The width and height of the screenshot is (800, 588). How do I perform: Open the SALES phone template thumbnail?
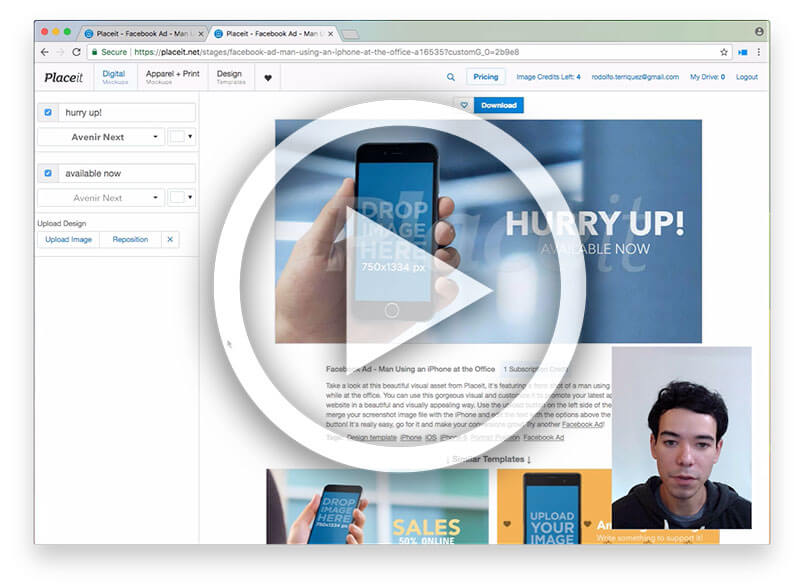coord(377,506)
